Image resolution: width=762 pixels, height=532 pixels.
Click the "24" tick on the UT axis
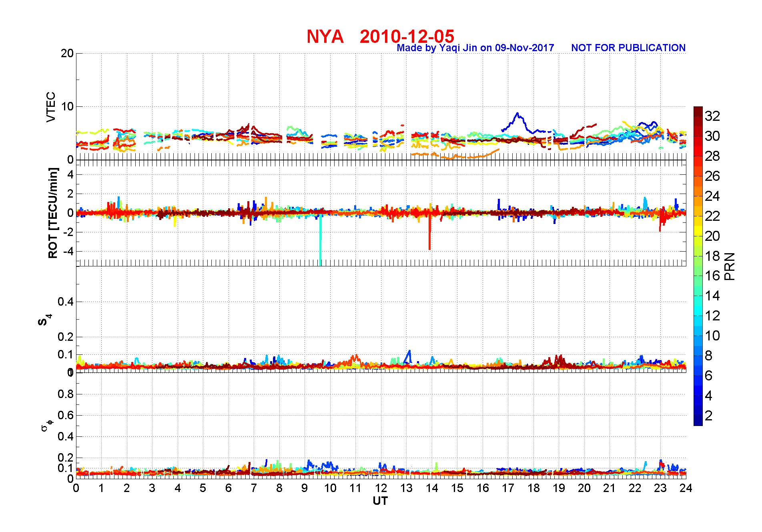(x=686, y=488)
